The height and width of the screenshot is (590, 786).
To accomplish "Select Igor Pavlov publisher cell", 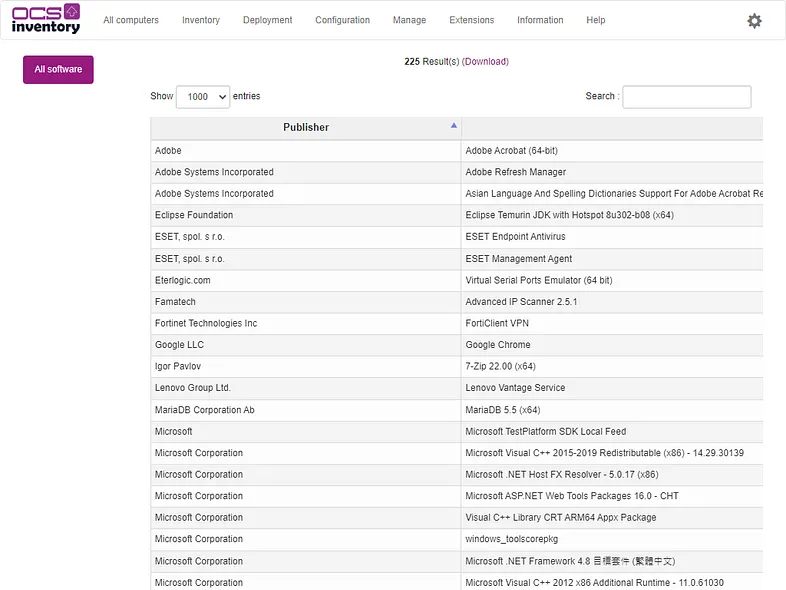I will point(306,366).
